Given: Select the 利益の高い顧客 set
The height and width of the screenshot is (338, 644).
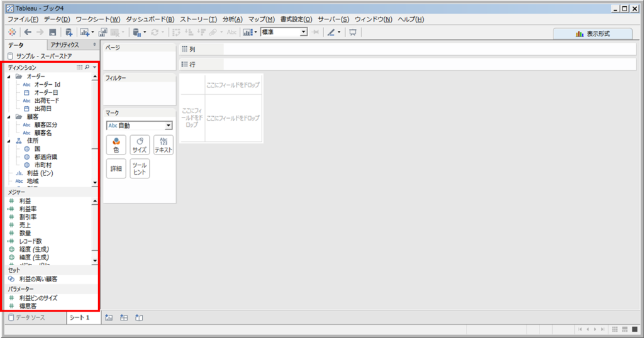Looking at the screenshot, I should point(38,280).
